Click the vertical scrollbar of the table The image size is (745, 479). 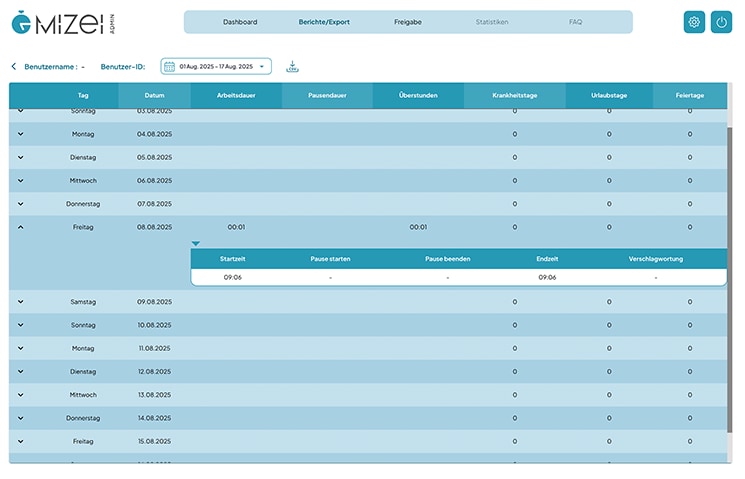coord(730,280)
